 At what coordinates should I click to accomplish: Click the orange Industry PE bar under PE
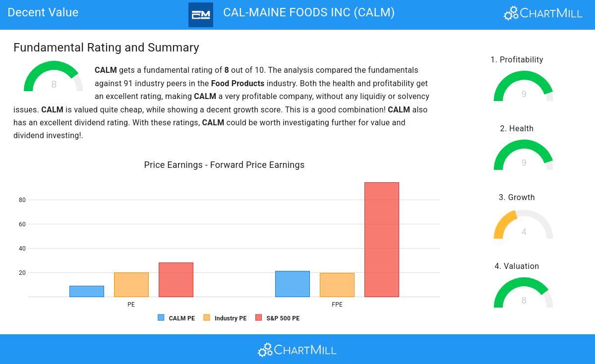coord(131,285)
